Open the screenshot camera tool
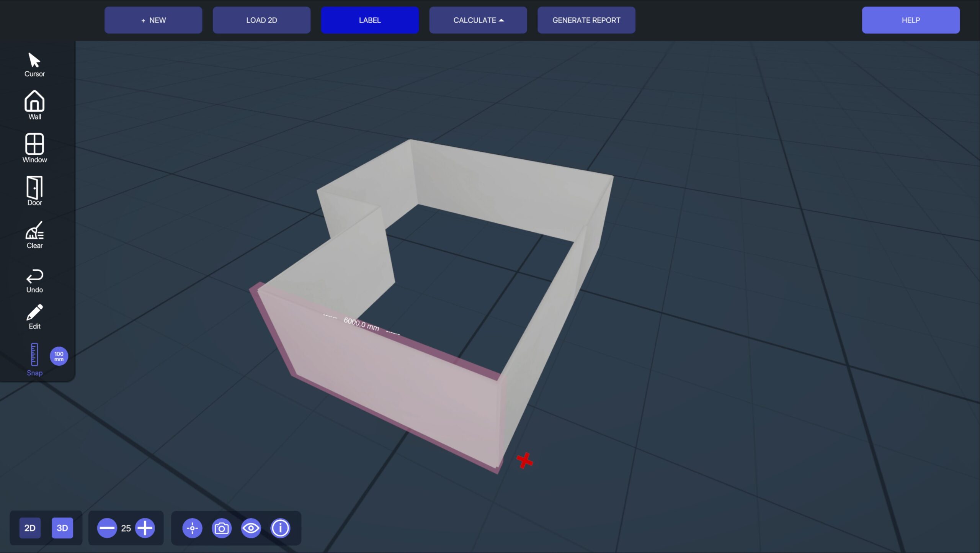Image resolution: width=980 pixels, height=553 pixels. click(222, 528)
